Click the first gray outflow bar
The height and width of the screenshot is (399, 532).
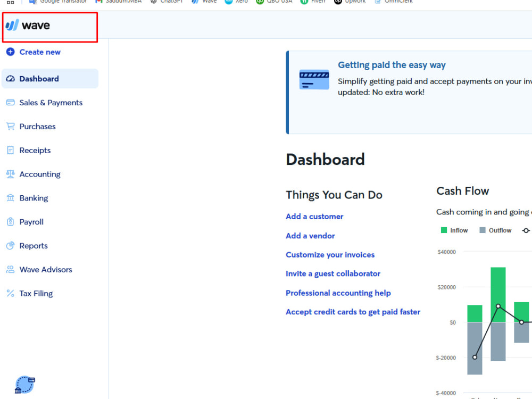point(475,348)
